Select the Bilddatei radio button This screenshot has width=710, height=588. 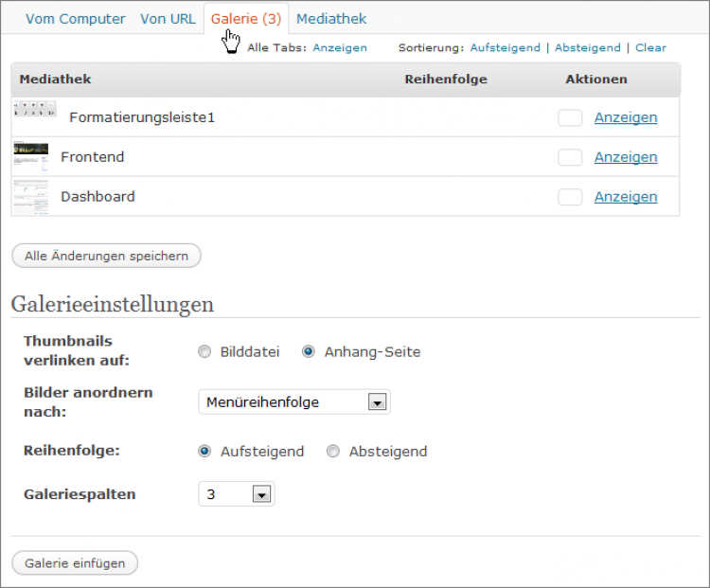tap(204, 352)
